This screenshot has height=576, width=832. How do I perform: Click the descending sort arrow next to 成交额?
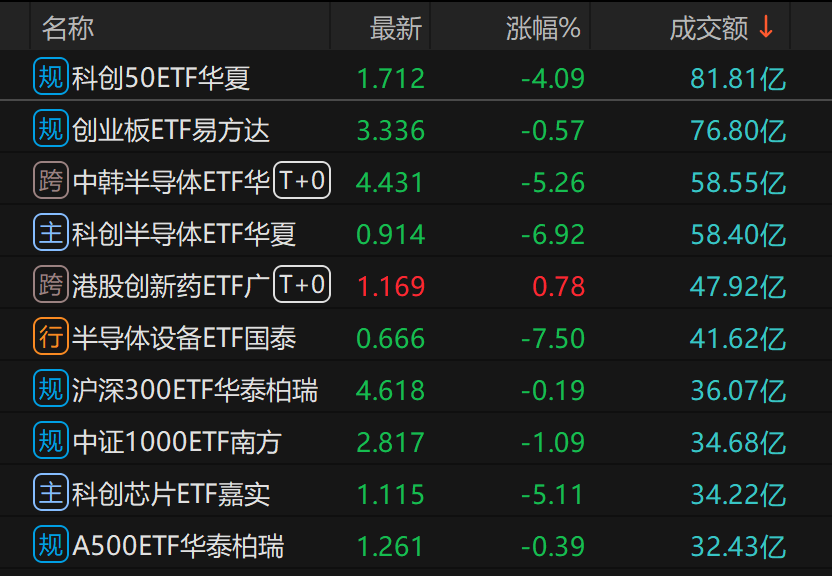click(x=766, y=27)
